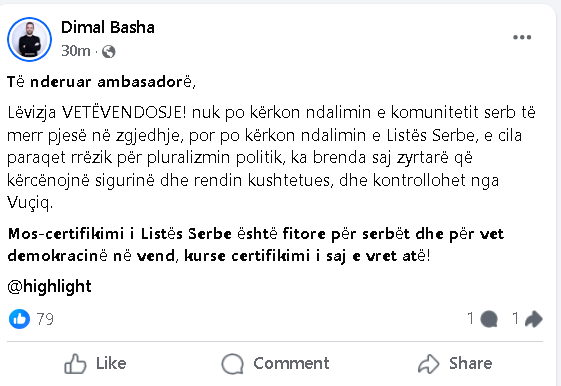Click the filled comment bubble count icon
Screen dimensions: 561x386
point(489,319)
